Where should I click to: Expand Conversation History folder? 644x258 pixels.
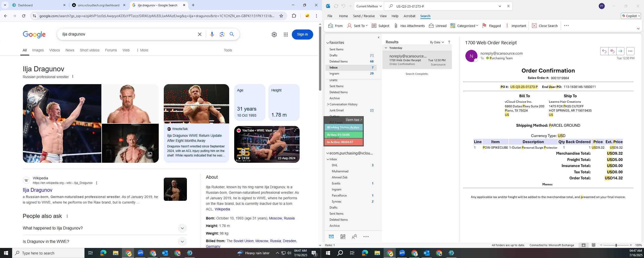(328, 104)
